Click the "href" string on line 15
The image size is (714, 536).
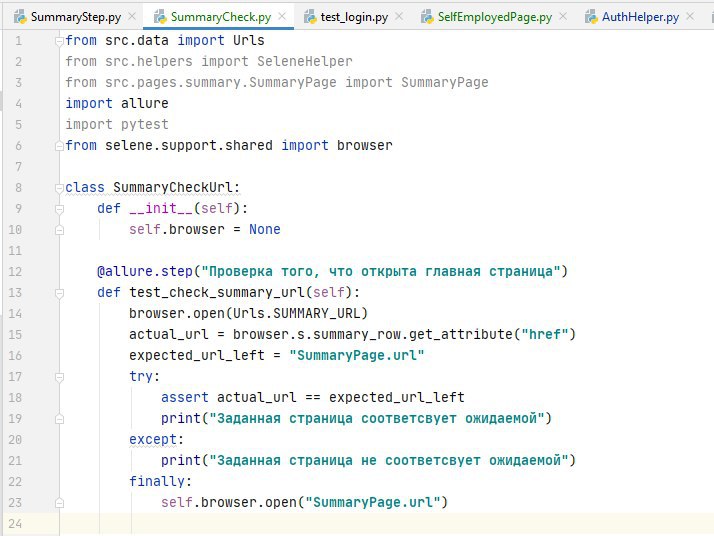point(544,334)
